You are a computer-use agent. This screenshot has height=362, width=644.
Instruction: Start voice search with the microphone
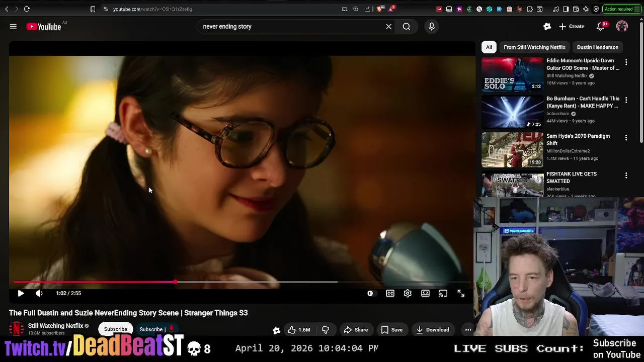432,27
